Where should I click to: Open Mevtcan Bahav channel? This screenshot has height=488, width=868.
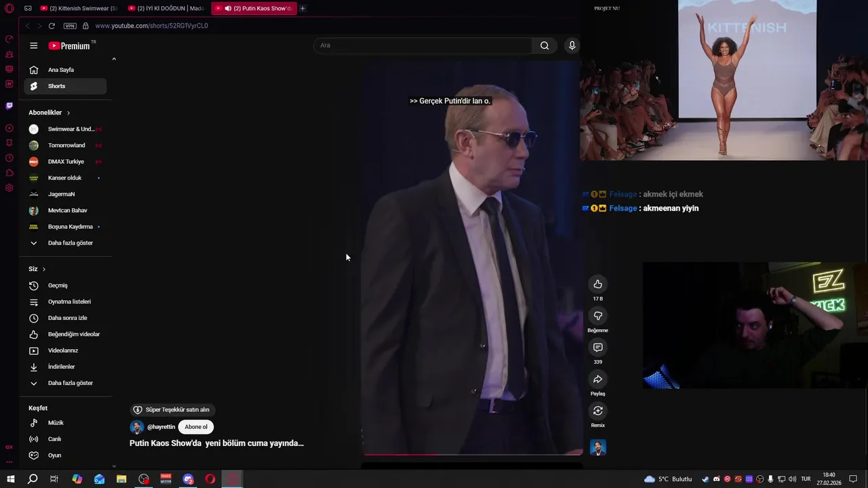(65, 210)
